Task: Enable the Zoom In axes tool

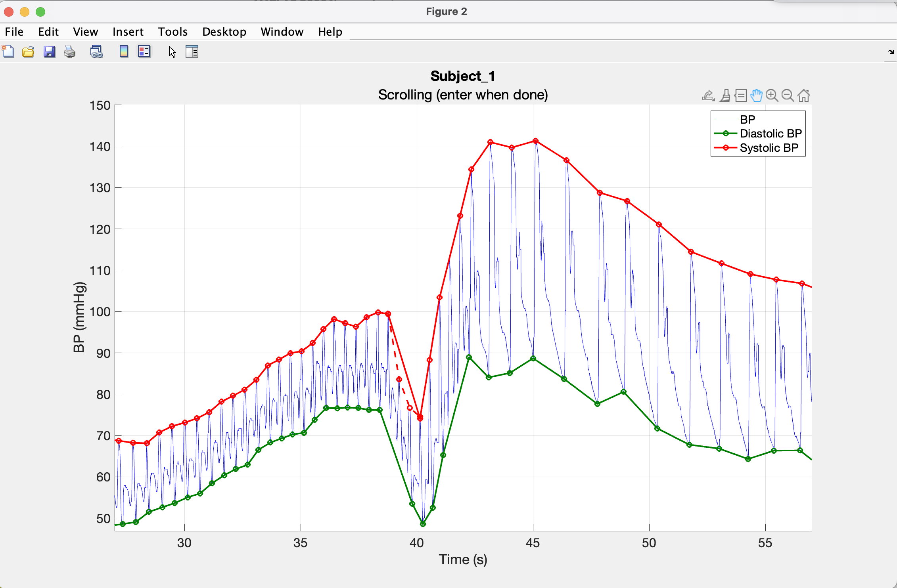Action: [772, 95]
